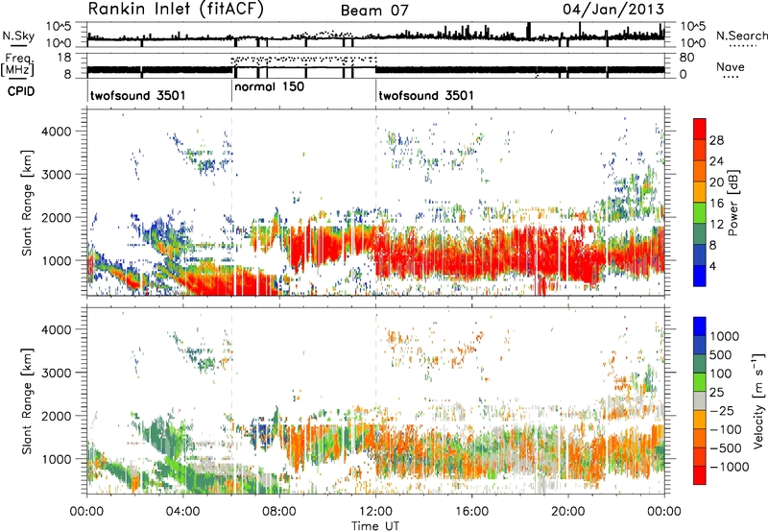Click the "2000" tick on the velocity panel
The height and width of the screenshot is (532, 768).
coord(56,416)
